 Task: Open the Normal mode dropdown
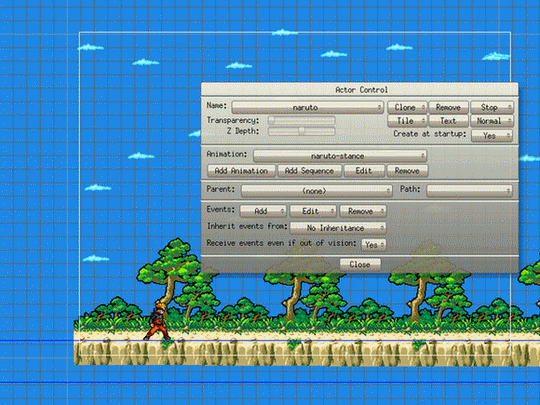[492, 121]
